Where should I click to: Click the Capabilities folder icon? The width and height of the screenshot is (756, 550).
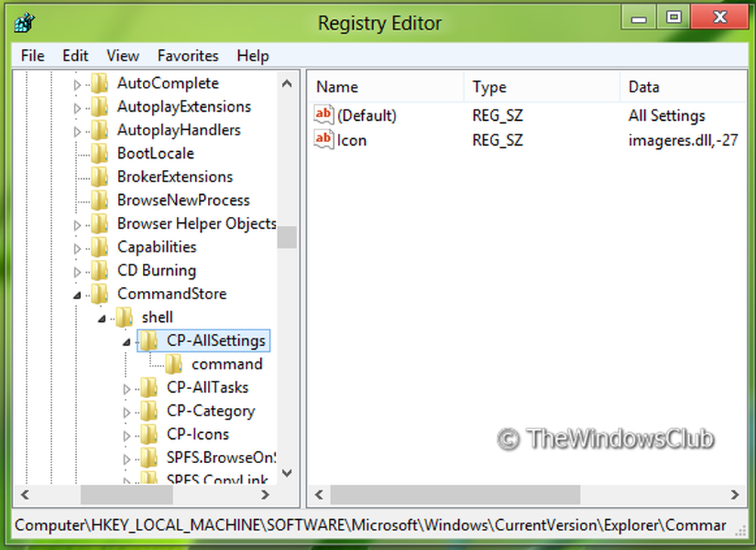click(99, 247)
